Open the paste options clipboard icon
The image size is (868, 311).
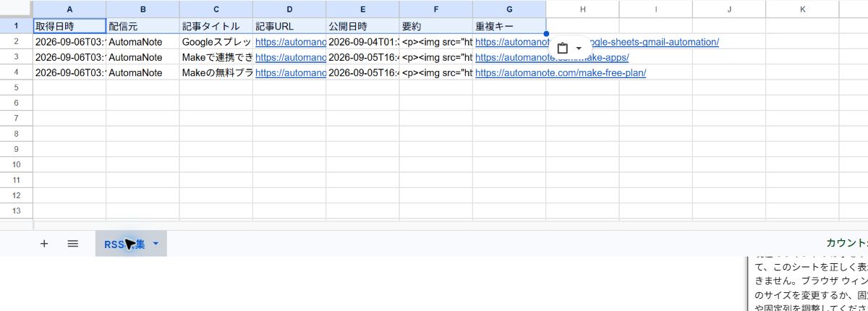point(563,48)
